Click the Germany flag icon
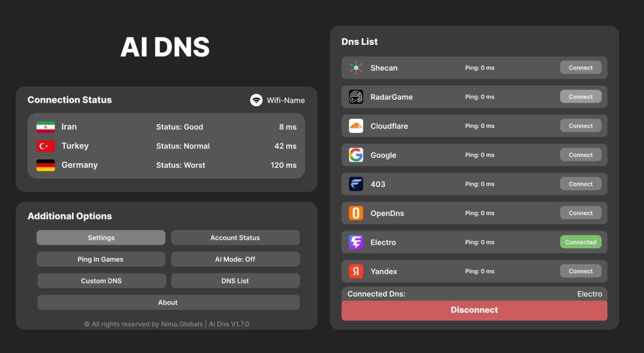Image resolution: width=644 pixels, height=353 pixels. (x=46, y=165)
